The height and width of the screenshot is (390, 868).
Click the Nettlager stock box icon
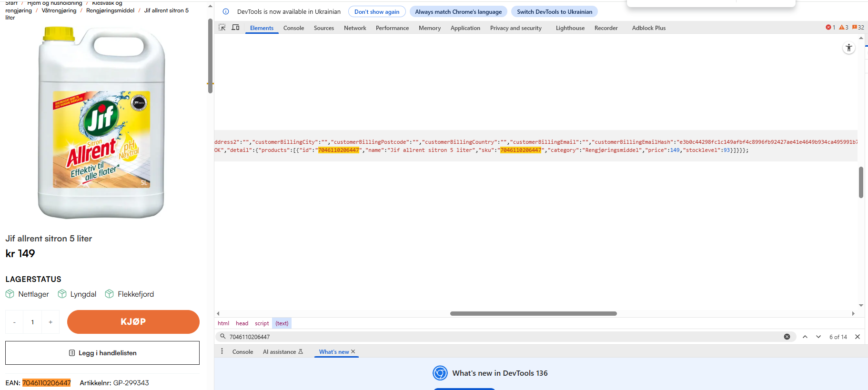10,294
